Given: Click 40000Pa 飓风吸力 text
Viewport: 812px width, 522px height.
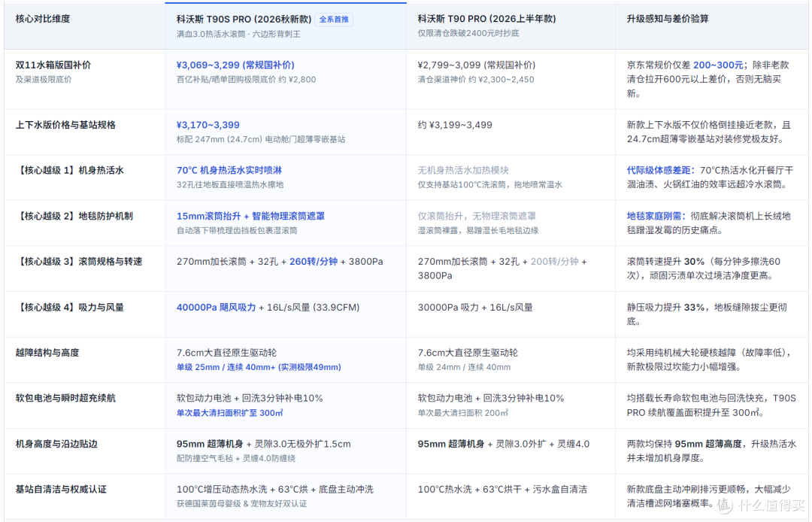Looking at the screenshot, I should (216, 308).
